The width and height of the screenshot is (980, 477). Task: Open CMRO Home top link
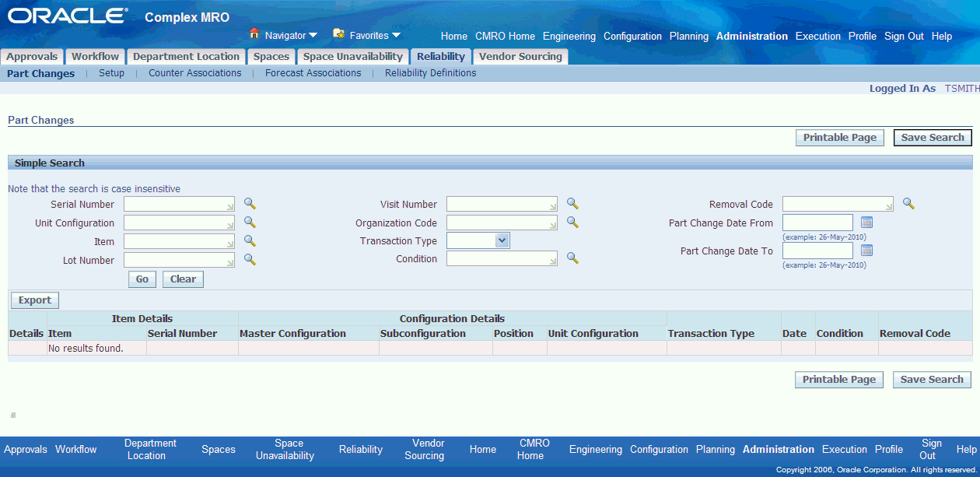pyautogui.click(x=505, y=37)
